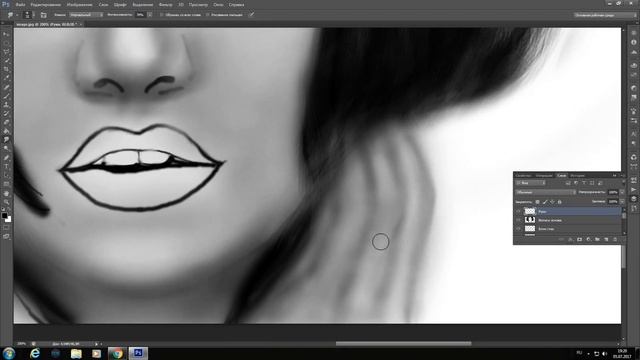Select the Brush tool
Image resolution: width=640 pixels, height=360 pixels.
[x=6, y=96]
